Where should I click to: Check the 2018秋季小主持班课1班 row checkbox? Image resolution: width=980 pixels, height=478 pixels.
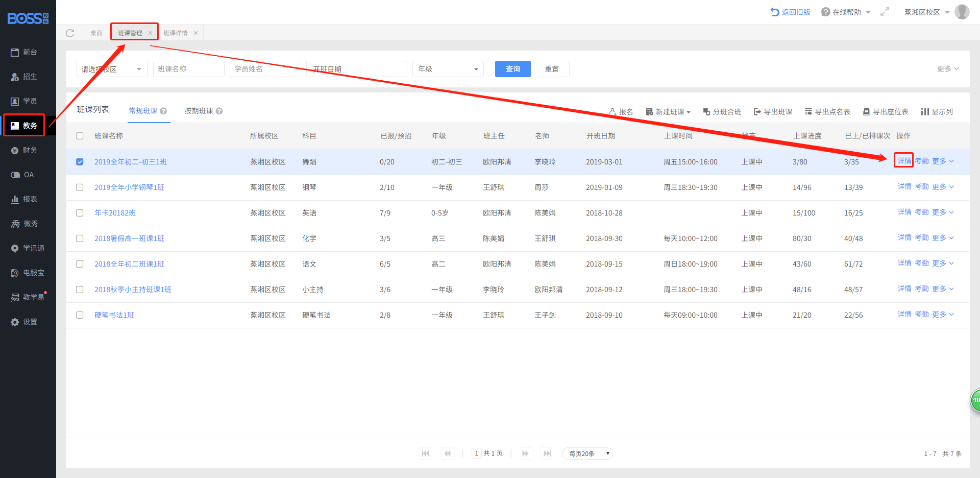click(x=80, y=290)
